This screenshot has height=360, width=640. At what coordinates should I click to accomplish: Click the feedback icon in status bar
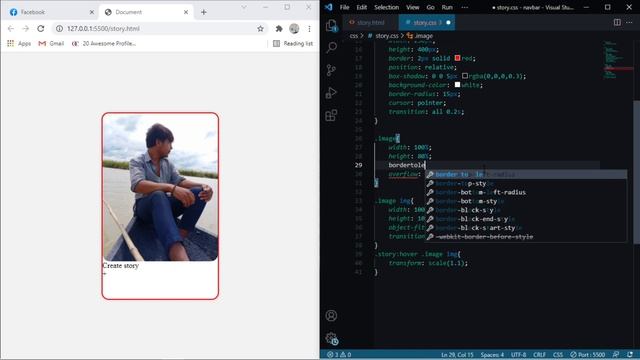[x=616, y=355]
